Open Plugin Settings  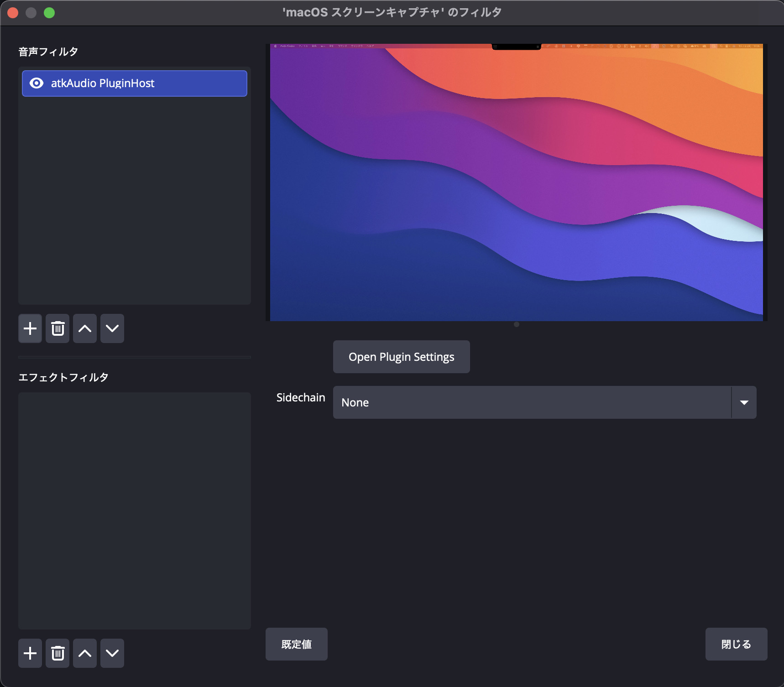[401, 357]
